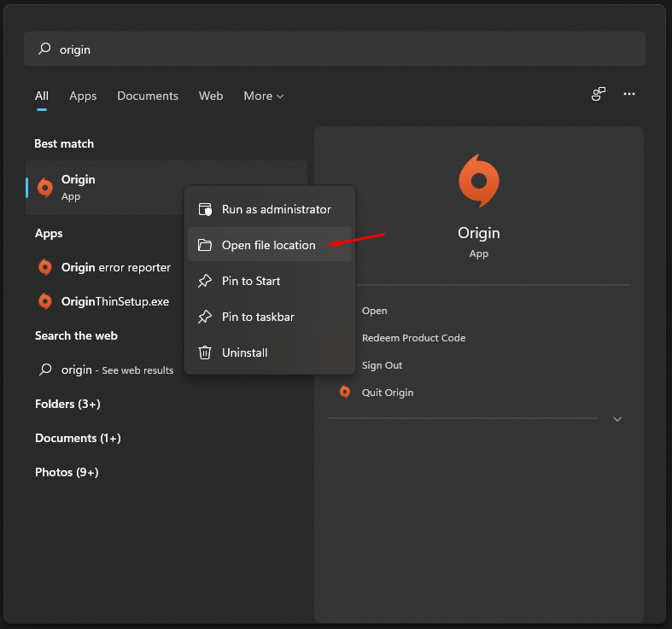Image resolution: width=672 pixels, height=629 pixels.
Task: Switch to the Apps tab
Action: click(x=83, y=96)
